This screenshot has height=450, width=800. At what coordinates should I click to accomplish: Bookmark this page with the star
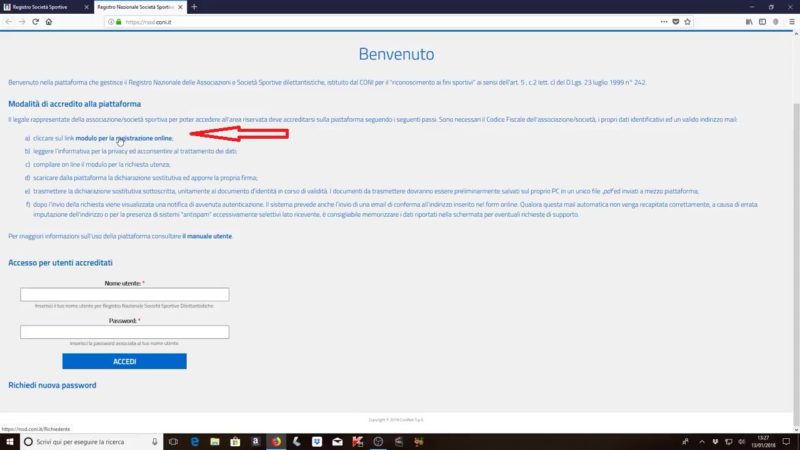(687, 22)
